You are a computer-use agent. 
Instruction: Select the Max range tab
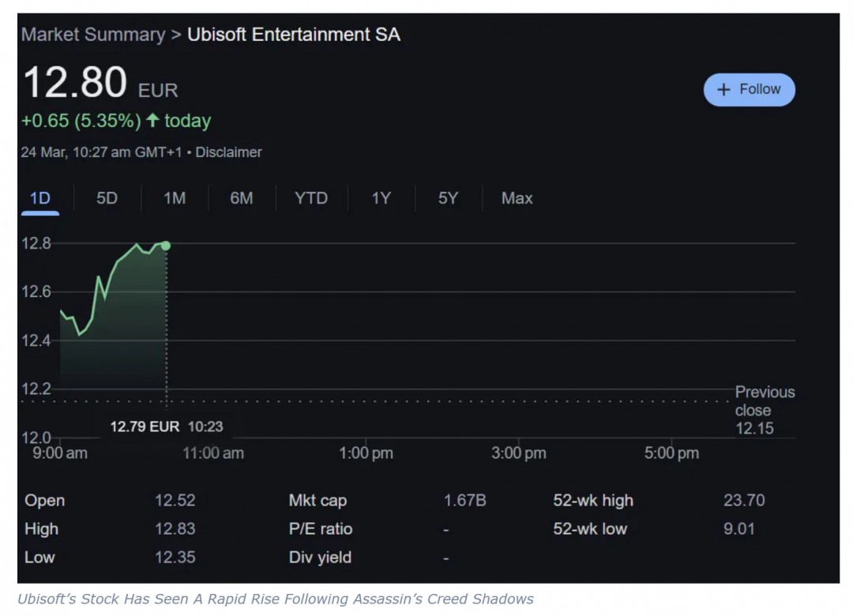click(517, 198)
